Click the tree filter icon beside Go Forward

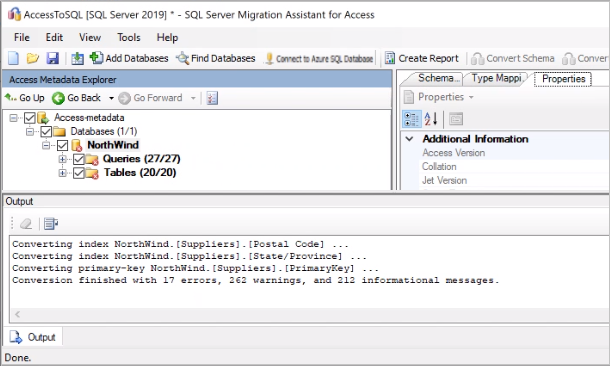pos(212,98)
